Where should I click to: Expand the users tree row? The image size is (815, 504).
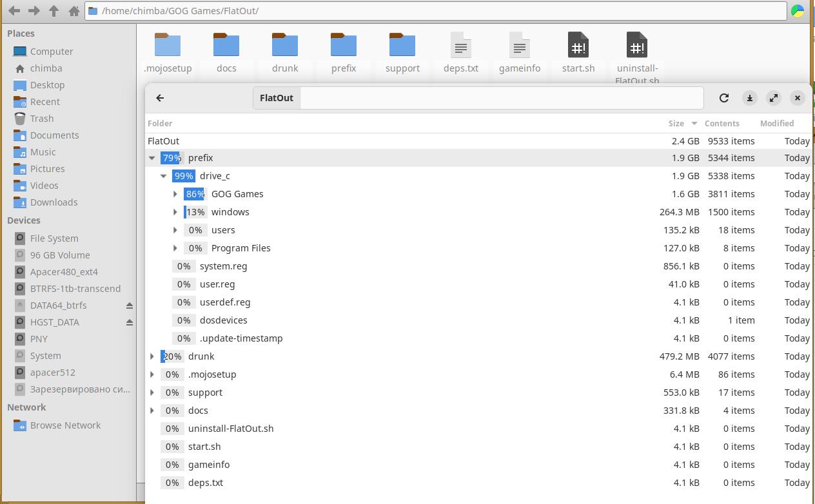(x=175, y=230)
